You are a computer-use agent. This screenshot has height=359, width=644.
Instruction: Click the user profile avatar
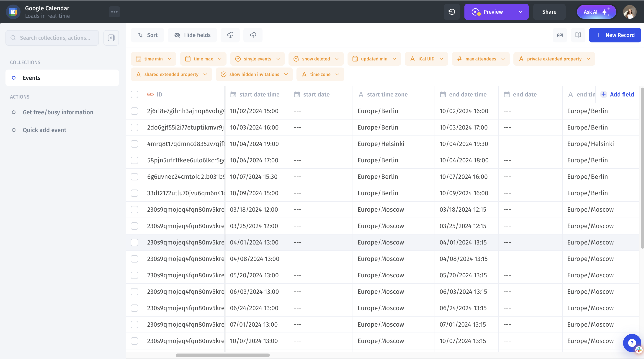coord(629,12)
